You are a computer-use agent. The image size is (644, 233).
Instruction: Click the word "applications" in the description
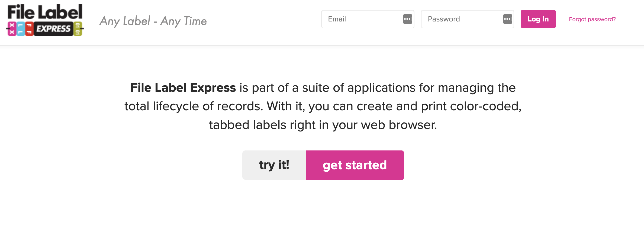pos(381,88)
